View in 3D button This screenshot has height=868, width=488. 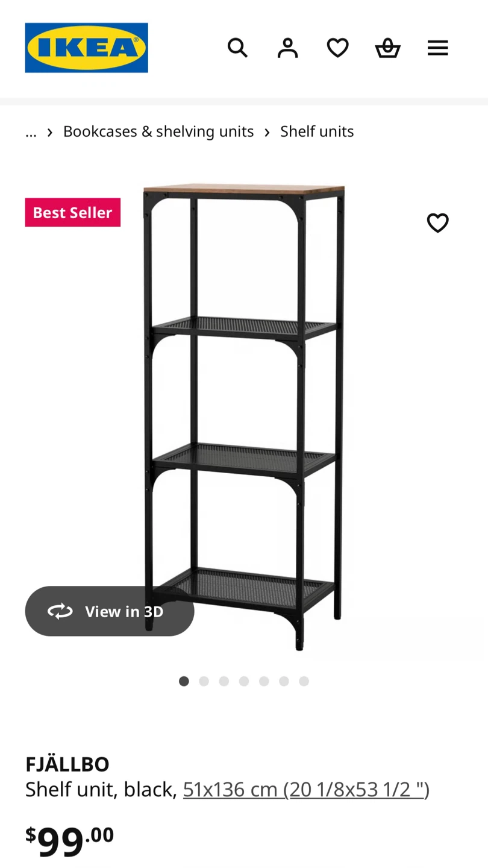coord(110,611)
